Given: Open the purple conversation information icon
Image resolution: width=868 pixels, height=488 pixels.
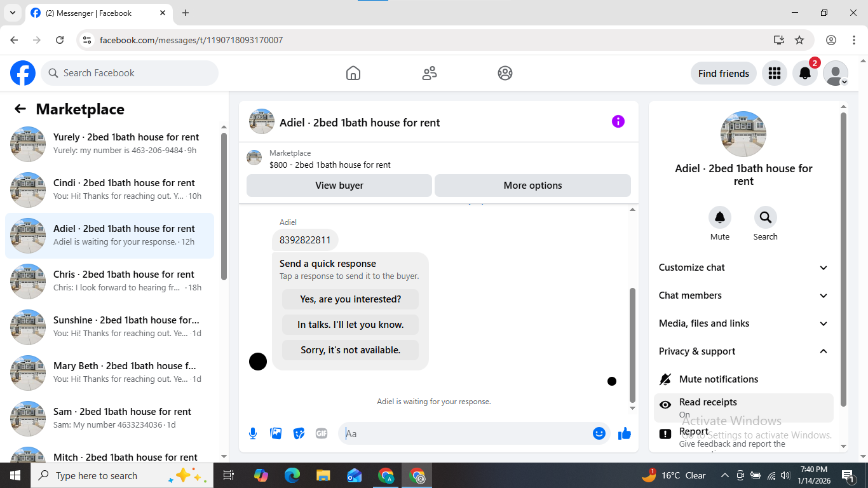Looking at the screenshot, I should 618,121.
